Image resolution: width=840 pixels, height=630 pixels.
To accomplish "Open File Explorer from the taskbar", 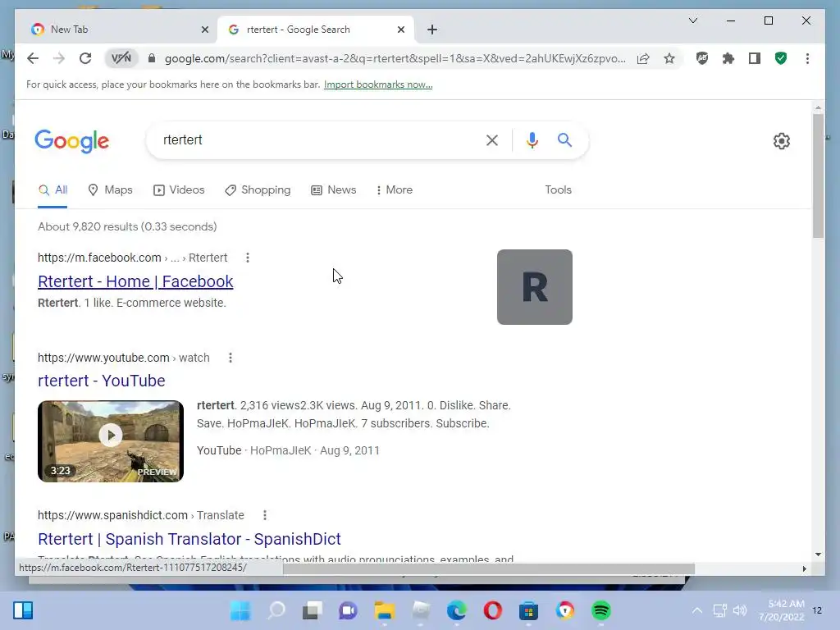I will [x=385, y=610].
